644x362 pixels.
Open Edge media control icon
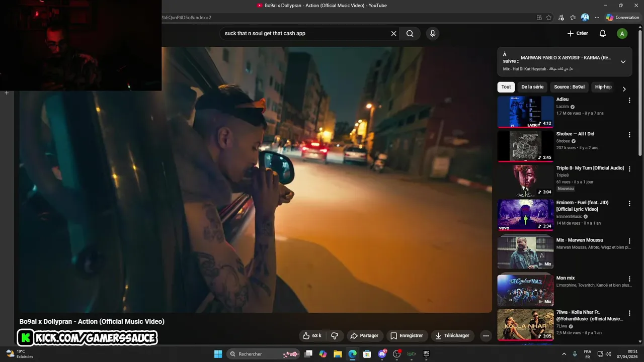[561, 17]
